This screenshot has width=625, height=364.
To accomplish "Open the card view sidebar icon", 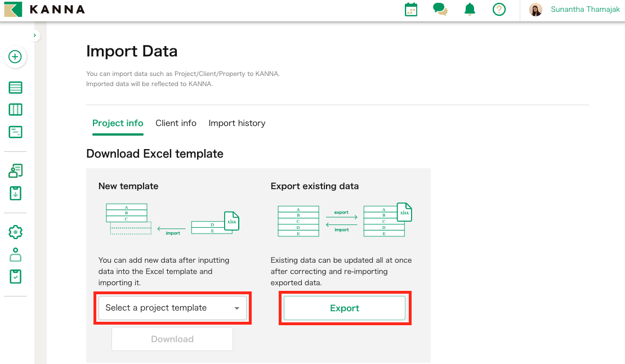I will [15, 132].
